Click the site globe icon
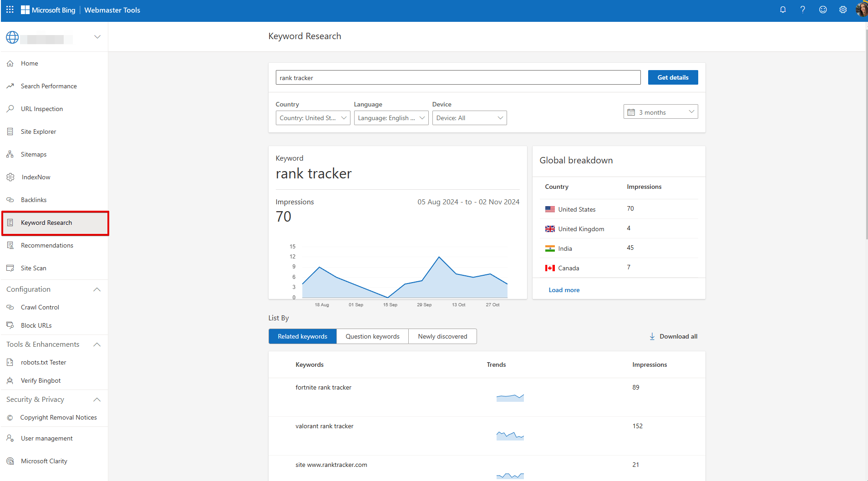Screen dimensions: 868x481 12,37
